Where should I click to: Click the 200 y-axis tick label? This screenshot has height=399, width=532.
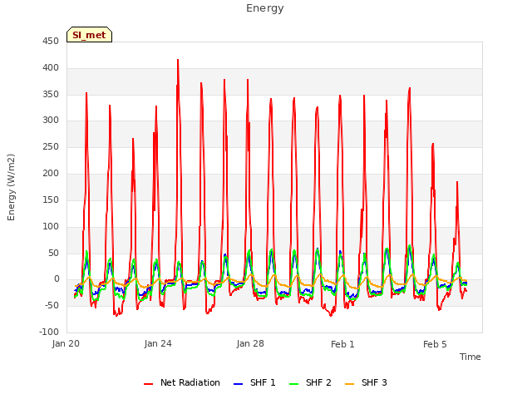pos(51,174)
